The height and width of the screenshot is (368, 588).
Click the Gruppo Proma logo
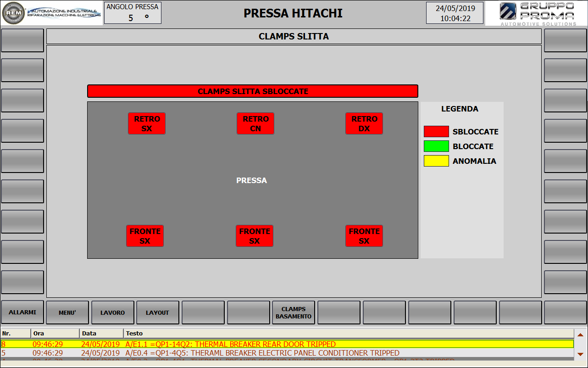pos(536,13)
